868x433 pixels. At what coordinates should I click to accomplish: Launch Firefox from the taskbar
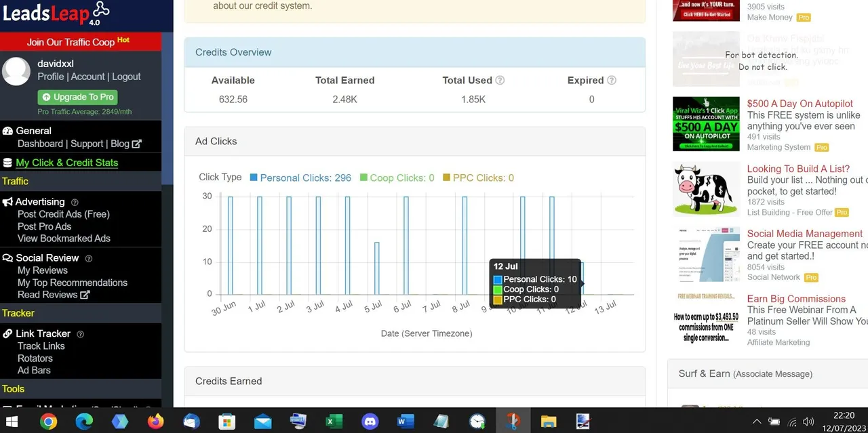point(155,421)
